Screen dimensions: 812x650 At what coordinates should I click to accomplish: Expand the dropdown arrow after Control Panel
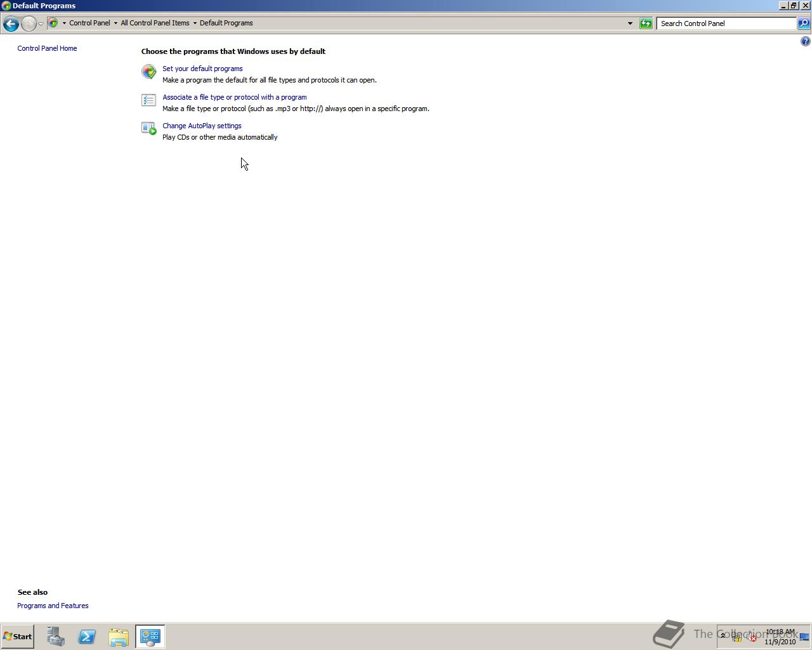(x=115, y=23)
